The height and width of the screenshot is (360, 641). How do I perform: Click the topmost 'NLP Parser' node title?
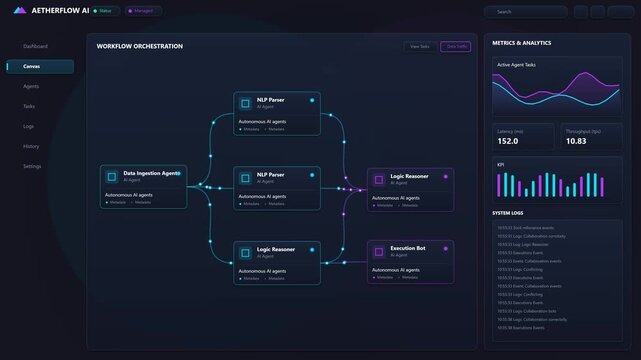click(270, 100)
